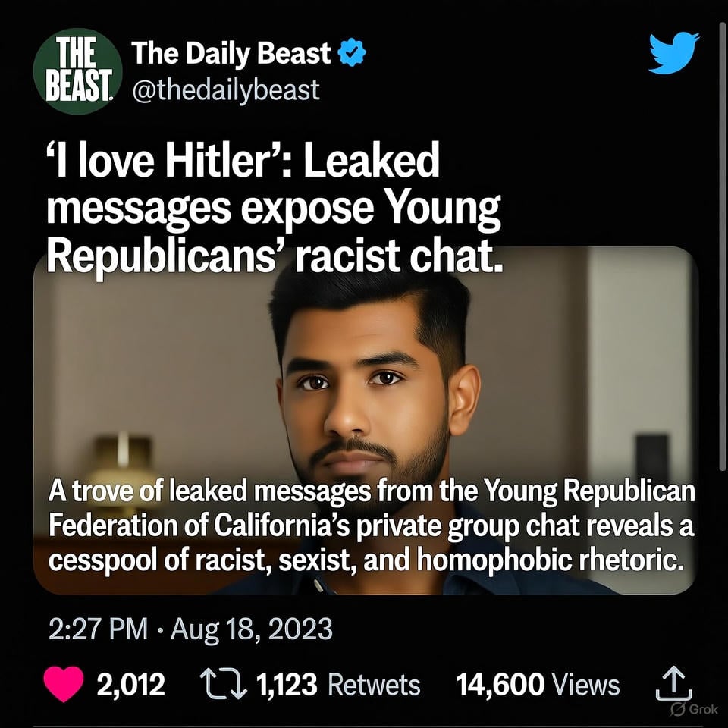View the 1,123 Retweets list
The width and height of the screenshot is (728, 728).
click(x=338, y=684)
